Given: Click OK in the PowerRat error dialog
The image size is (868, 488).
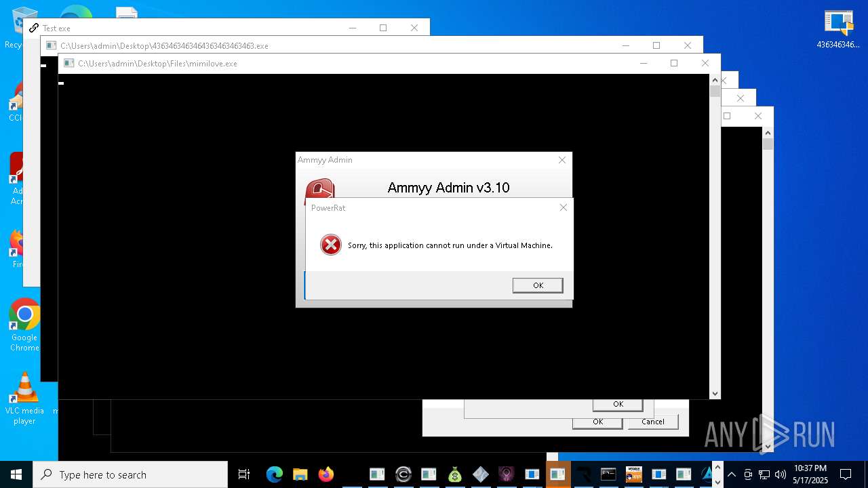Looking at the screenshot, I should [x=538, y=285].
